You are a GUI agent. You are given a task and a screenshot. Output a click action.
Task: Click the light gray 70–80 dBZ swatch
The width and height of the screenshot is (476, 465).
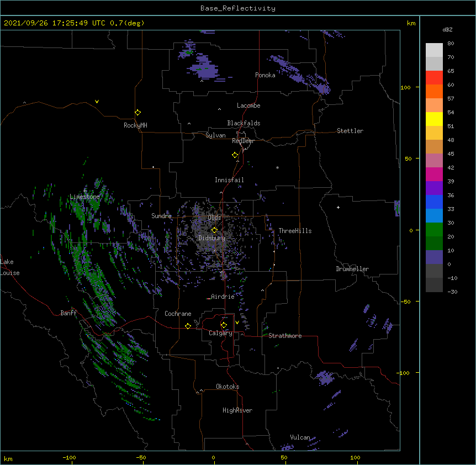tap(434, 50)
